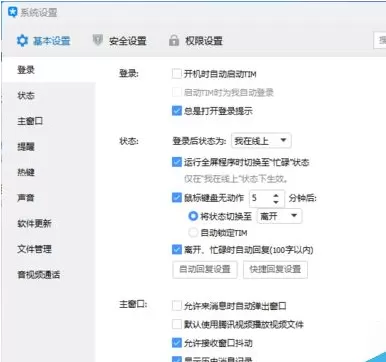Enable 允许来消息时自动弹出窗口
The width and height of the screenshot is (386, 362).
pos(177,306)
